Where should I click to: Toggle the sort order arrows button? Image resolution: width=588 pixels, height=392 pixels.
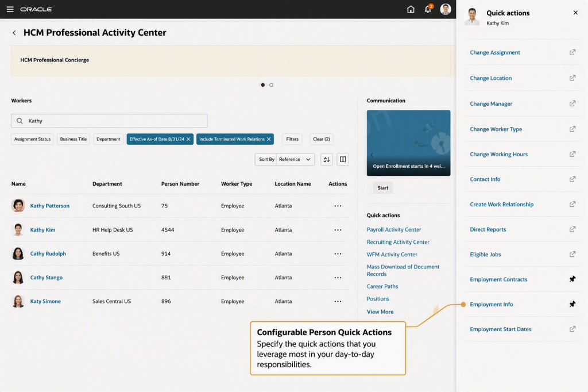coord(327,159)
